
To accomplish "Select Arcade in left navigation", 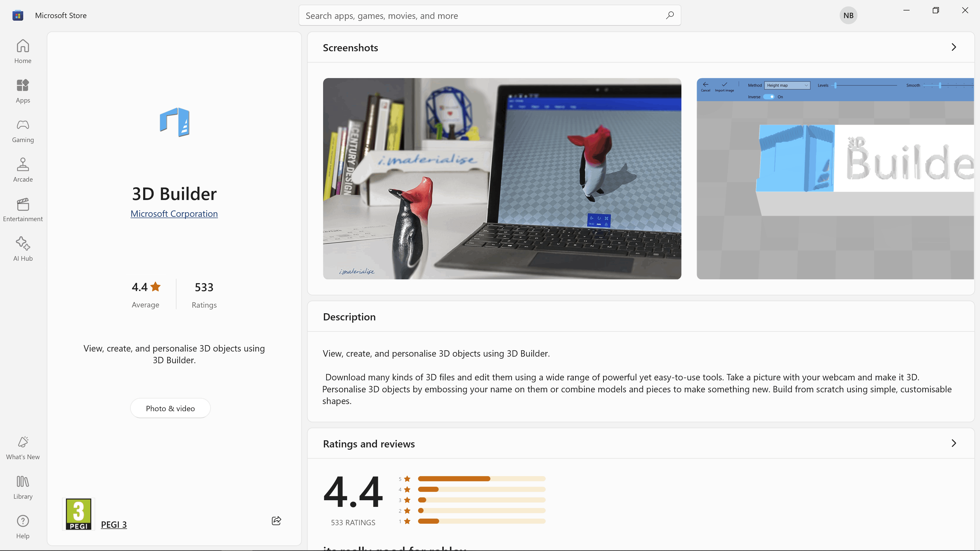I will point(23,170).
